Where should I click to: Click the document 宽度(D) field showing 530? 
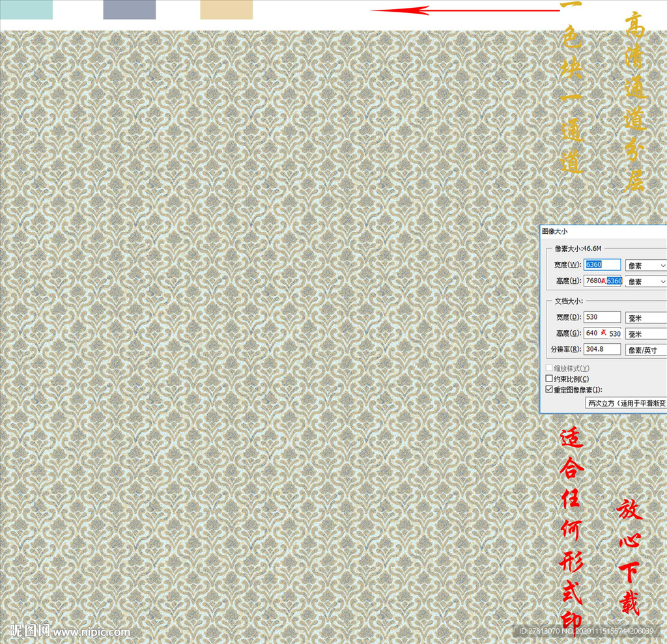[602, 317]
